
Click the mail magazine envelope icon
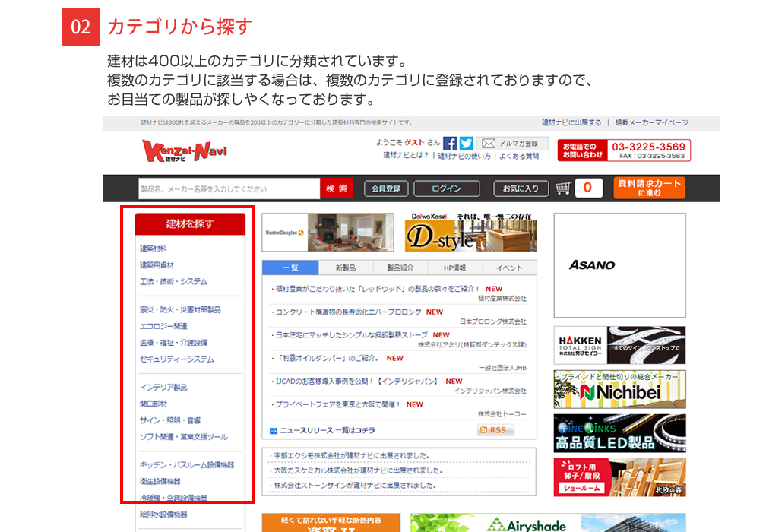[488, 144]
